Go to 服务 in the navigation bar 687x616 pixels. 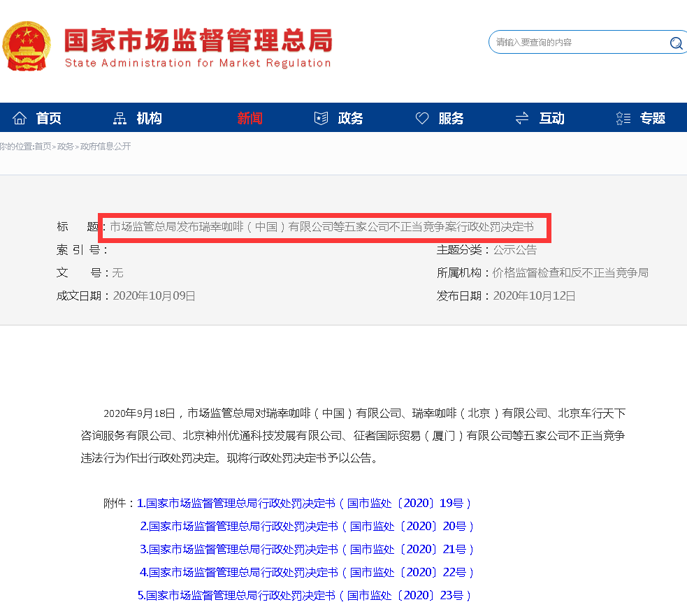451,118
